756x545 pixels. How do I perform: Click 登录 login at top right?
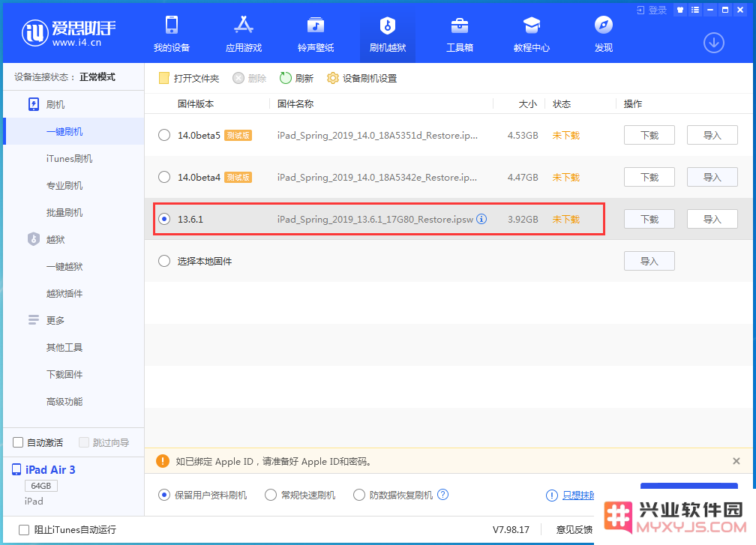click(651, 10)
